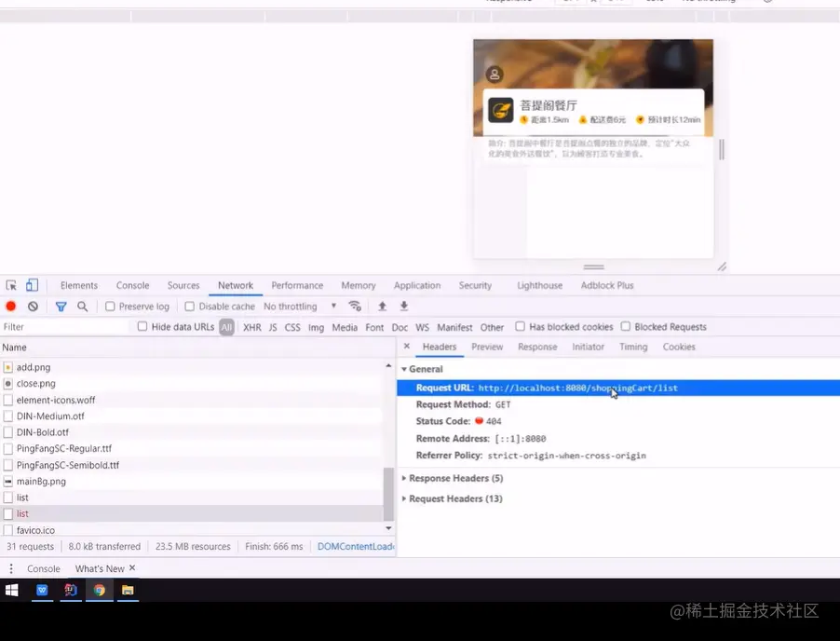840x641 pixels.
Task: Grab the viewport corner resize handle
Action: pos(722,266)
